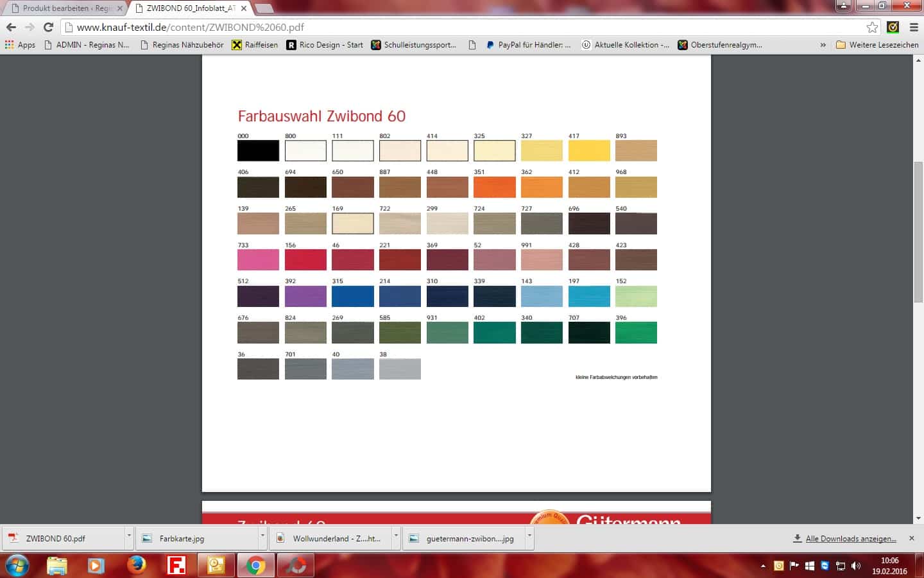This screenshot has width=924, height=578.
Task: Open the PayPal für Händler bookmark
Action: [528, 45]
